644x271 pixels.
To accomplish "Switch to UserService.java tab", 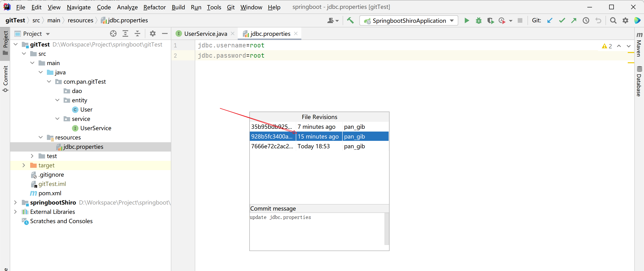I will [x=205, y=33].
